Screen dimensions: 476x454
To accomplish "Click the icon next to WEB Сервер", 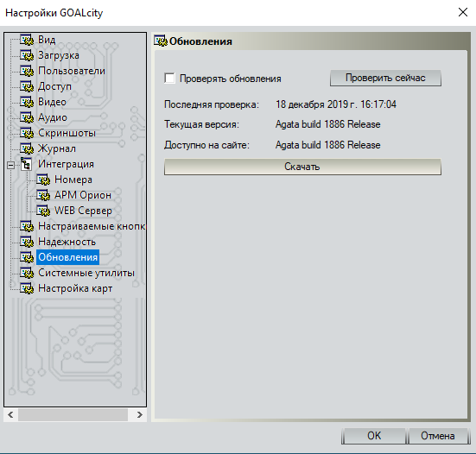I will [x=43, y=211].
